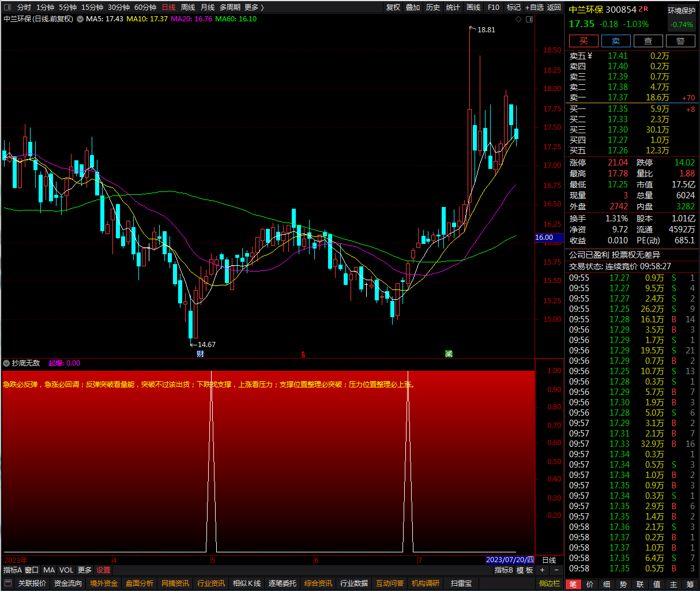Viewport: 700px width, 591px height.
Task: Open 网摘资讯 tab
Action: pyautogui.click(x=175, y=584)
